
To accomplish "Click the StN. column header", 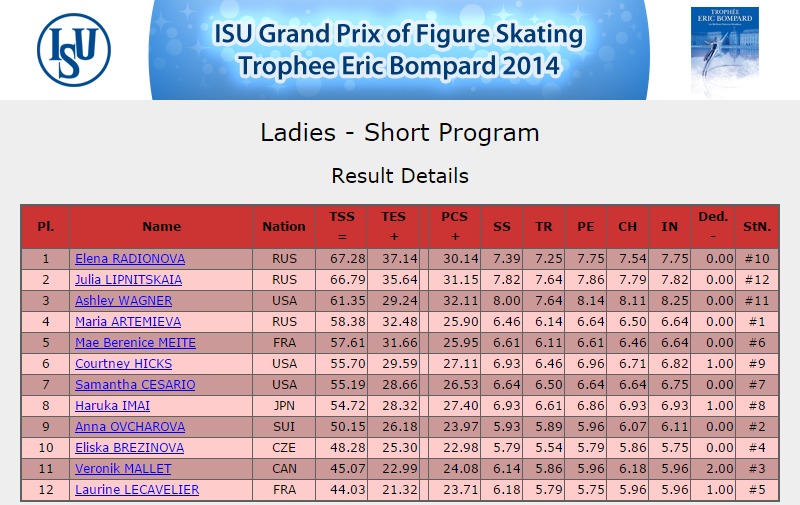I will point(757,226).
